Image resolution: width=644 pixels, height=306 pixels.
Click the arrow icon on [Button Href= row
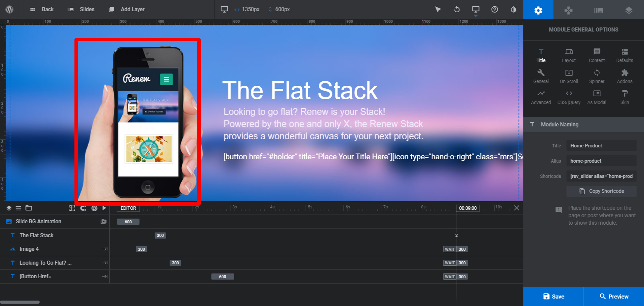tap(105, 277)
